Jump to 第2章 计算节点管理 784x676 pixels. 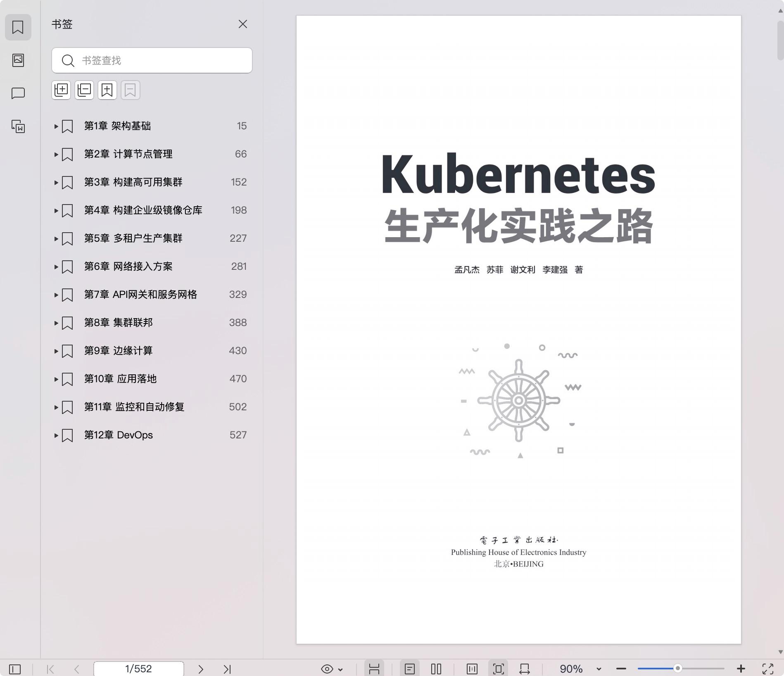pos(128,154)
